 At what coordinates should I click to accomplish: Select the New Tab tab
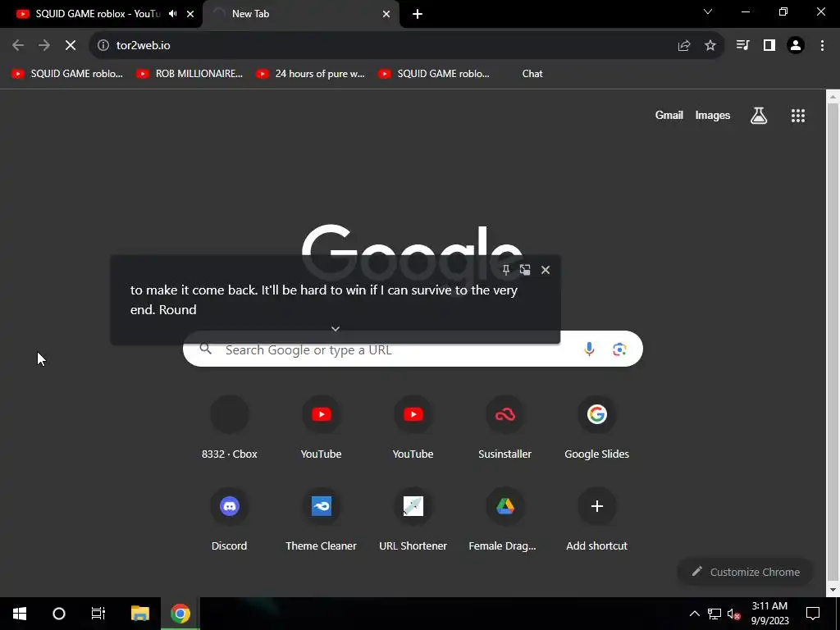pyautogui.click(x=250, y=14)
